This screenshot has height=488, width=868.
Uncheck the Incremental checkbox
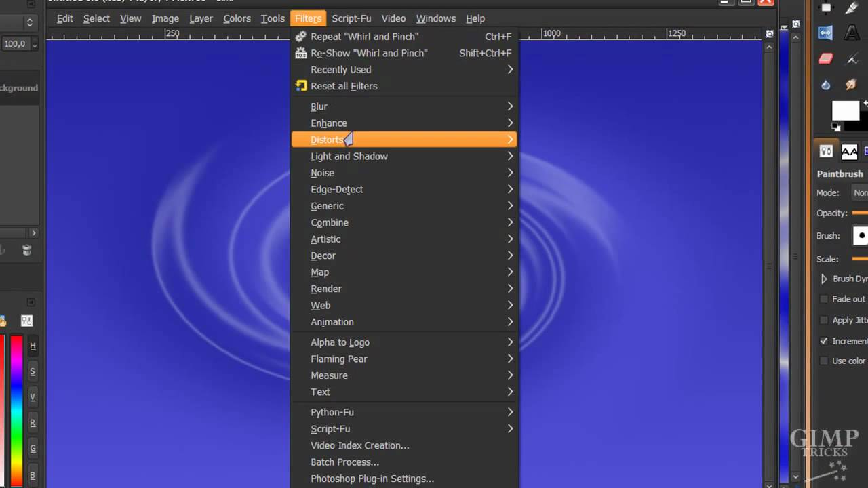[824, 341]
